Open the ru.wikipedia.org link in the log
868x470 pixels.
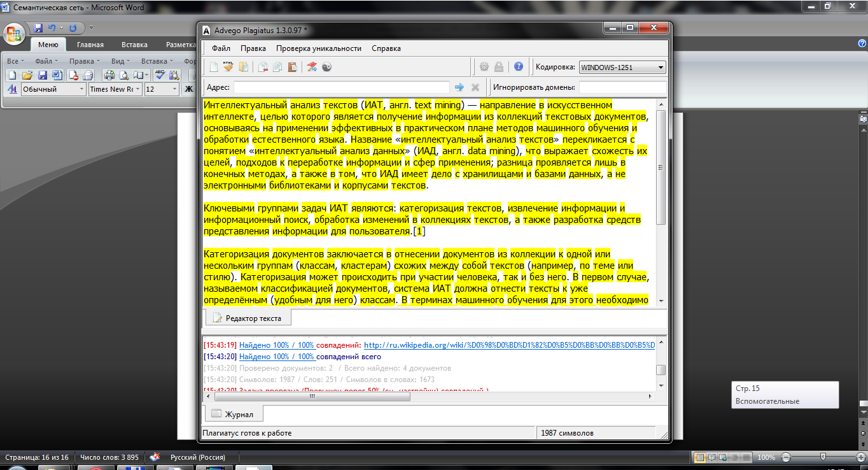[509, 345]
